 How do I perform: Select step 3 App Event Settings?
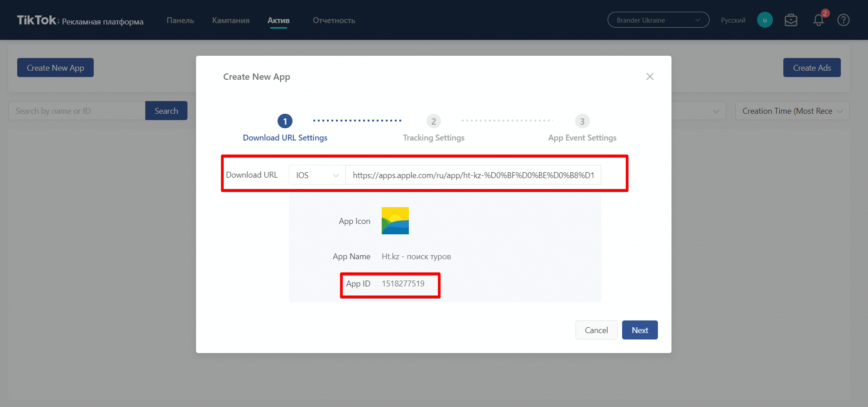pos(582,121)
